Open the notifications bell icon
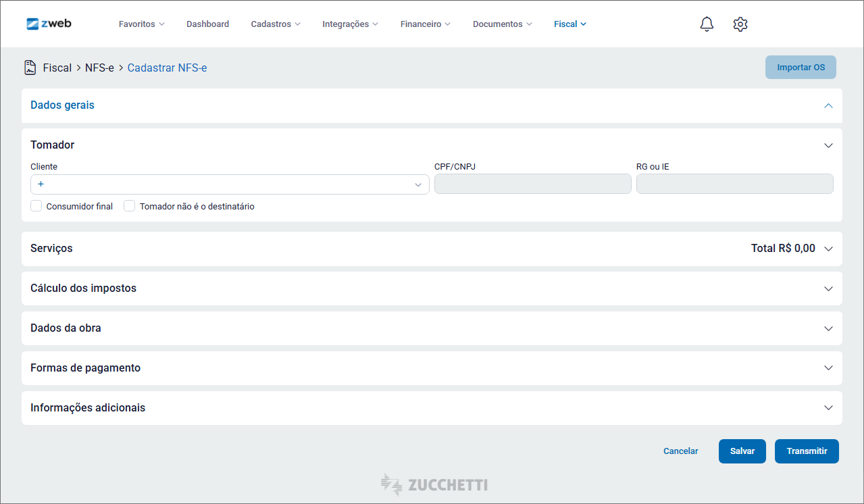864x504 pixels. (707, 24)
